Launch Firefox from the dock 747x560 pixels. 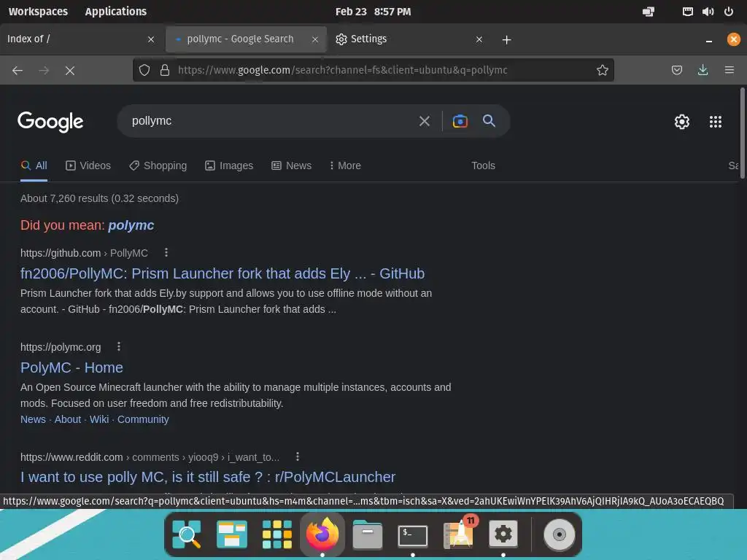[x=322, y=534]
